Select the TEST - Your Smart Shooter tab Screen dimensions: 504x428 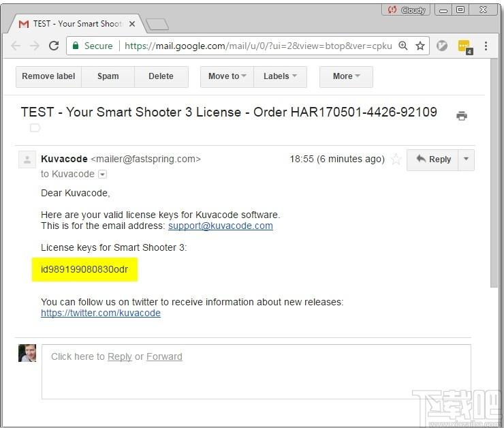click(x=77, y=24)
